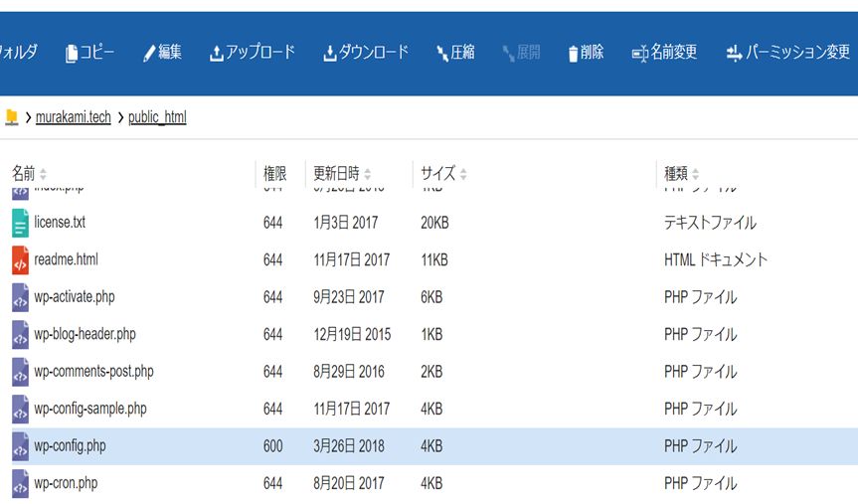The height and width of the screenshot is (504, 858).
Task: Click the Extract (展開) button
Action: 521,53
